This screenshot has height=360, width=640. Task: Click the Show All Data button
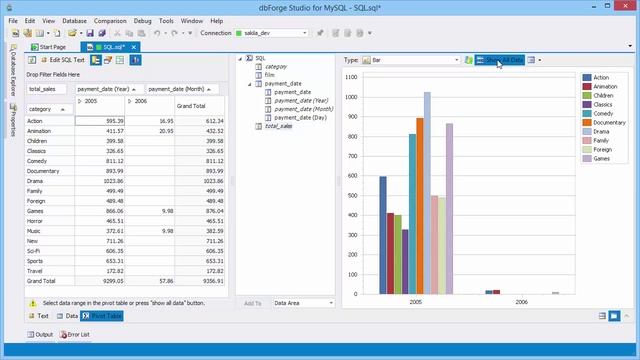500,60
